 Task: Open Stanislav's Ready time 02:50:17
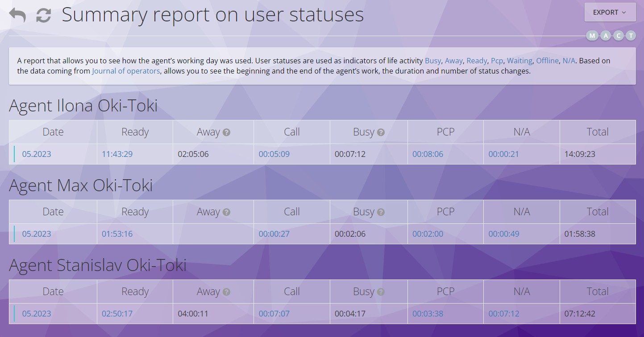[x=117, y=314]
